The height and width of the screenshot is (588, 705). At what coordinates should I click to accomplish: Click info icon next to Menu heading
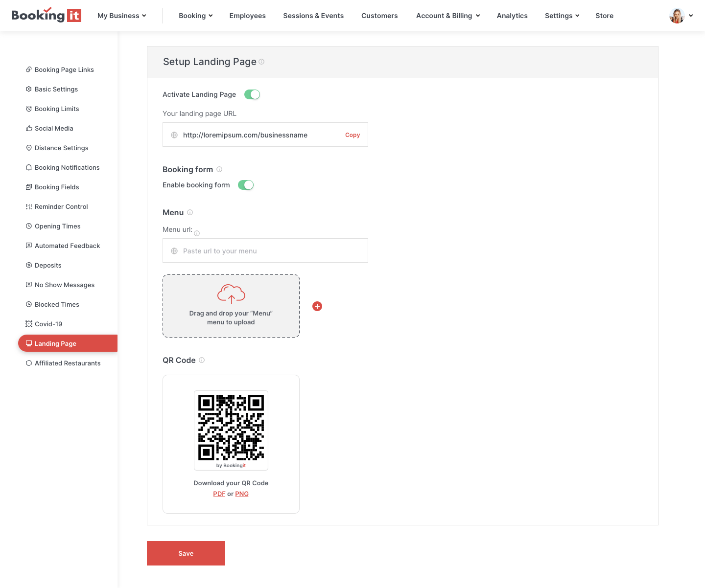(x=190, y=212)
